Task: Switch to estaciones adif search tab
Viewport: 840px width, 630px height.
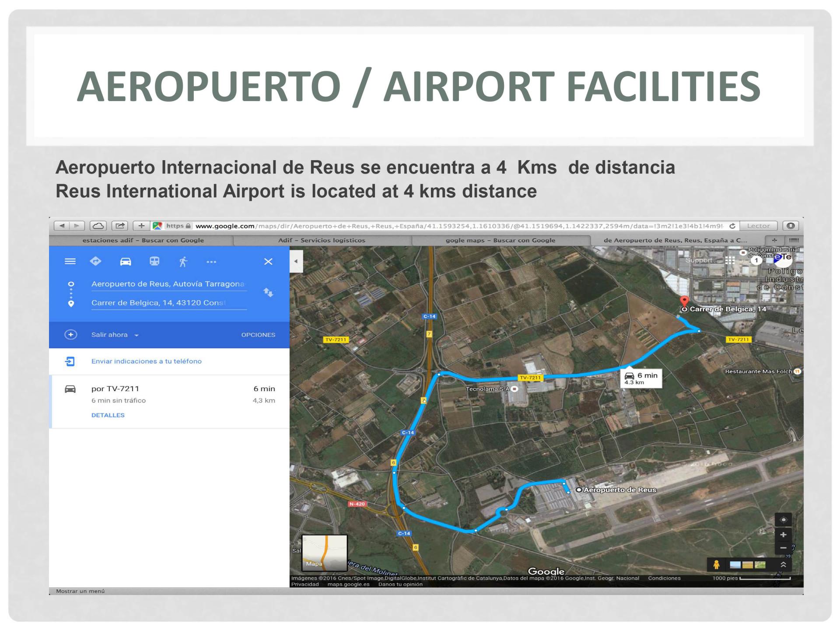Action: click(143, 240)
